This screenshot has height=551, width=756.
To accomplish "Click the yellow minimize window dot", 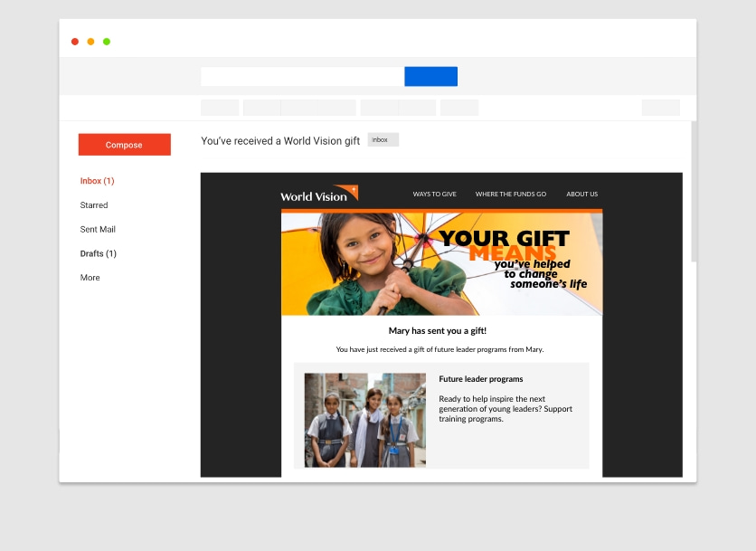I will [90, 42].
